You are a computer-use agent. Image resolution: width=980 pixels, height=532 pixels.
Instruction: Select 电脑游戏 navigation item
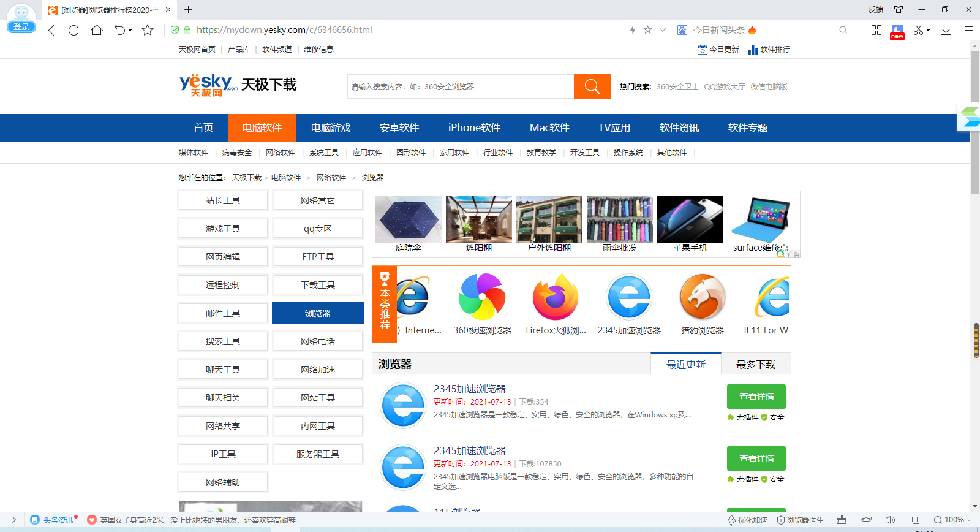click(331, 127)
